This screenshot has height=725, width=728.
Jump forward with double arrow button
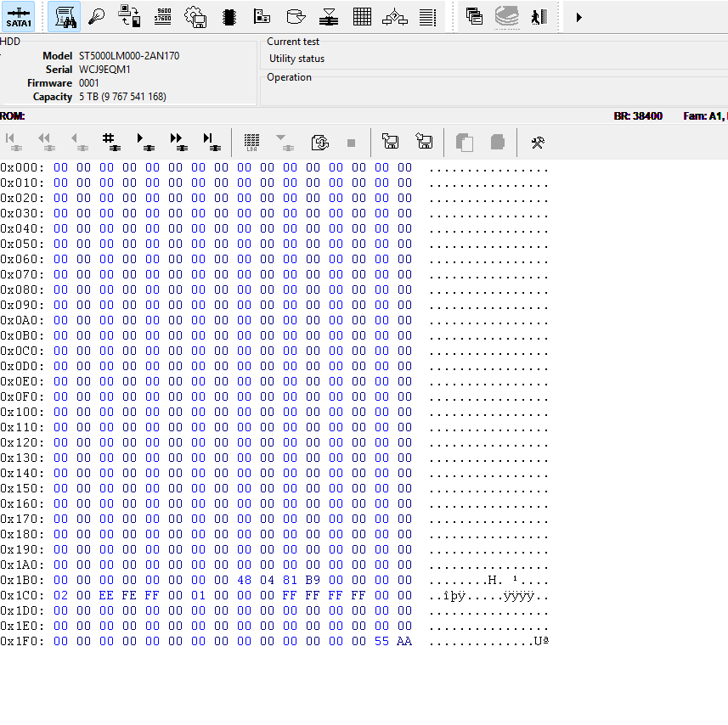point(177,142)
